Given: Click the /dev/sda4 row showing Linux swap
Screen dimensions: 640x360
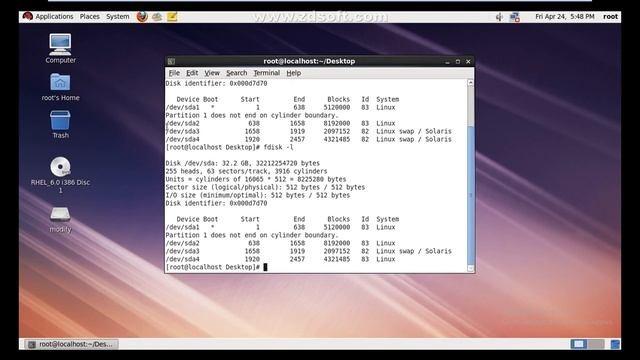Looking at the screenshot, I should (x=308, y=139).
